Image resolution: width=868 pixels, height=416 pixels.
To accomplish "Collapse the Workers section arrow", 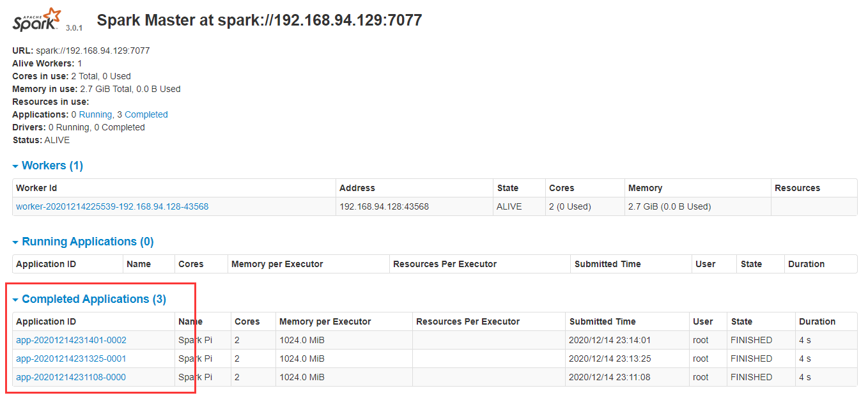I will coord(15,166).
